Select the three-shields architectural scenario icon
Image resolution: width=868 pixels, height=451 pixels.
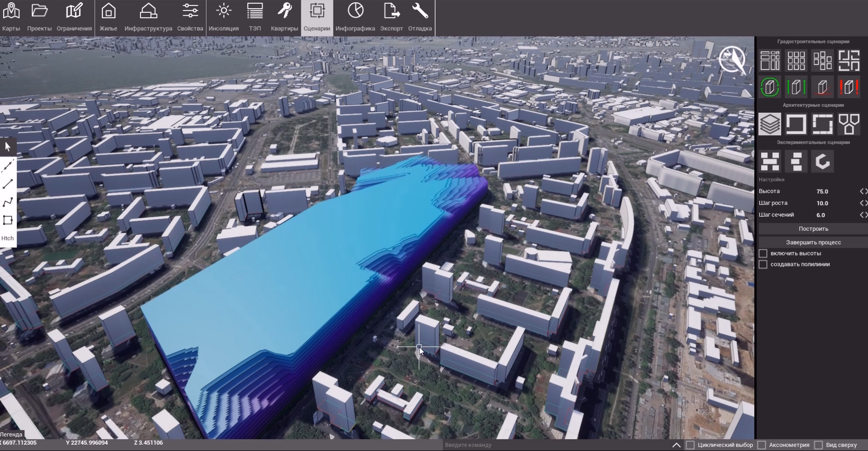pyautogui.click(x=849, y=124)
